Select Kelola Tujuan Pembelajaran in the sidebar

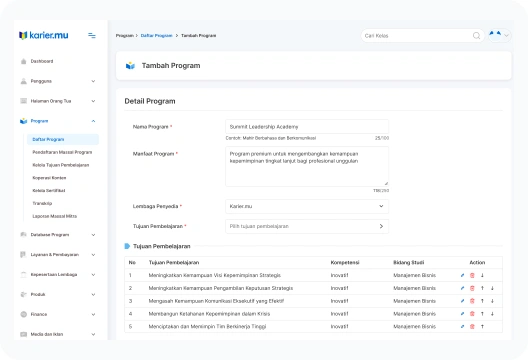61,165
